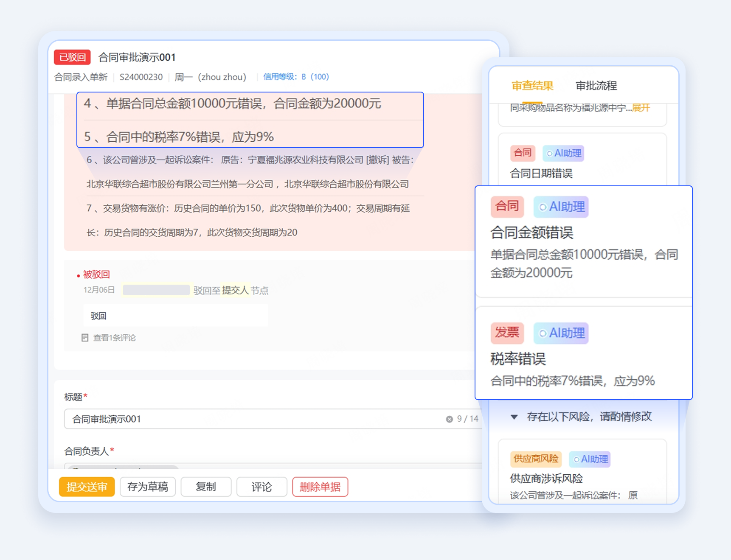The width and height of the screenshot is (731, 560).
Task: Click the red 已驳回 status badge
Action: point(72,57)
